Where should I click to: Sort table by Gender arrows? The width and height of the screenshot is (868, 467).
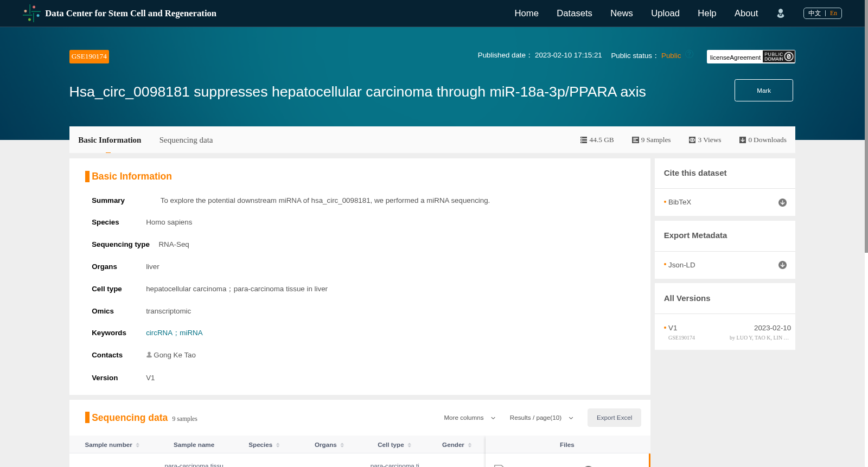coord(470,445)
